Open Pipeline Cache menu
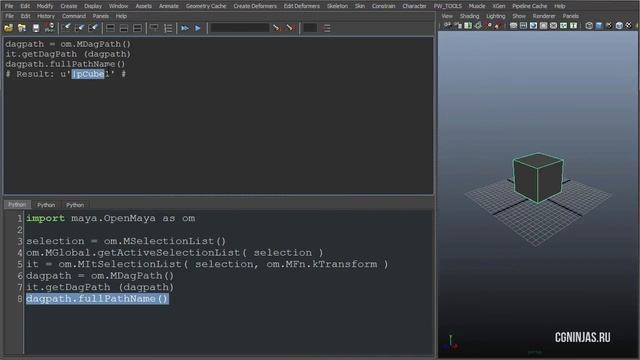Viewport: 640px width, 360px height. click(529, 6)
